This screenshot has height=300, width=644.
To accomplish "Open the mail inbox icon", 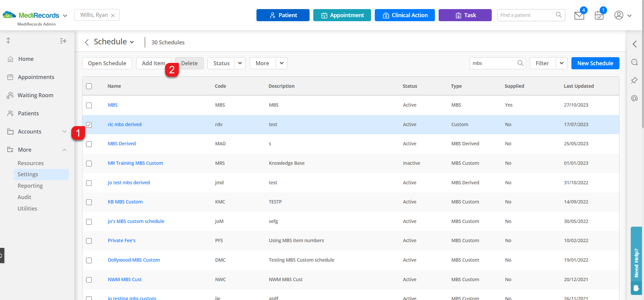I will [579, 15].
